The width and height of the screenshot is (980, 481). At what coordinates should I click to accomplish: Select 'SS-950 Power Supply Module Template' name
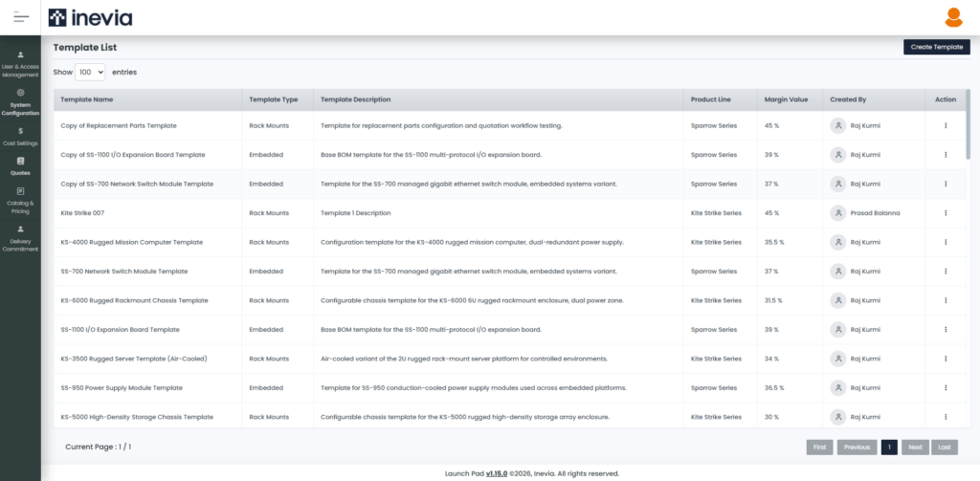(122, 388)
